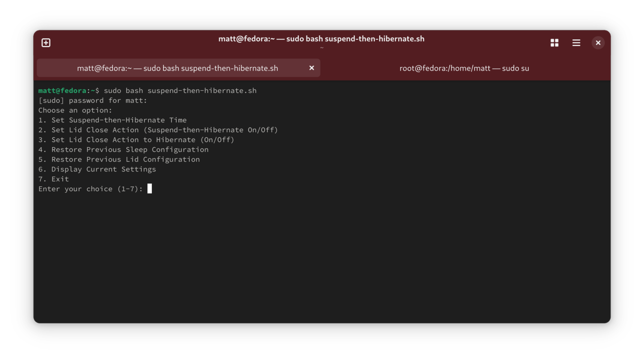The width and height of the screenshot is (644, 360).
Task: Click the window title in header bar
Action: pyautogui.click(x=321, y=39)
